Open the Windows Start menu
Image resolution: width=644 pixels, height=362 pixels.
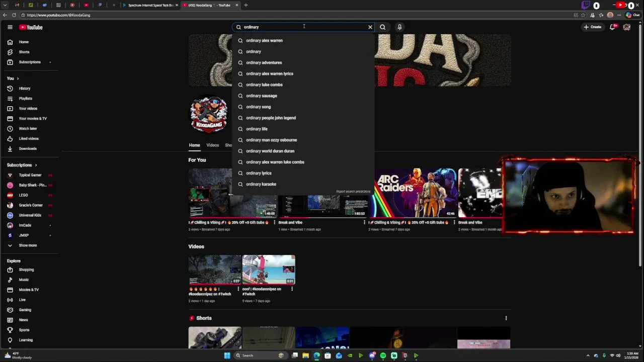(x=227, y=355)
